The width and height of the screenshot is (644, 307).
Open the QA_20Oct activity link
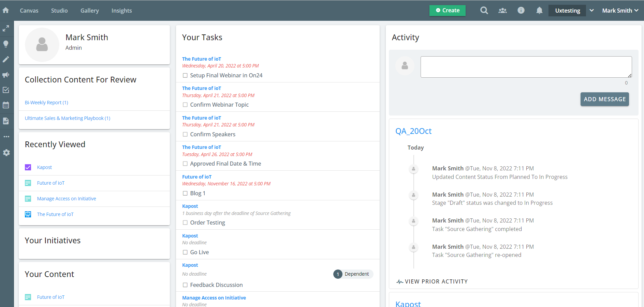413,131
